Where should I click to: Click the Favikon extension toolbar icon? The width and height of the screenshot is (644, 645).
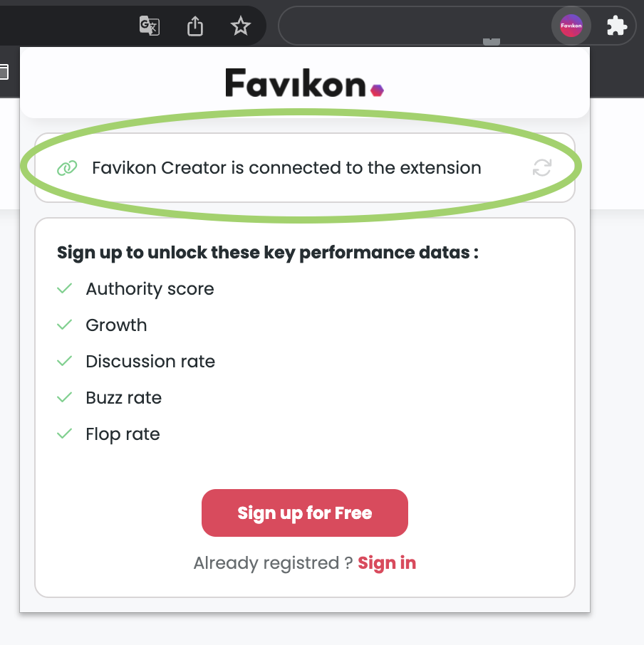[x=571, y=26]
